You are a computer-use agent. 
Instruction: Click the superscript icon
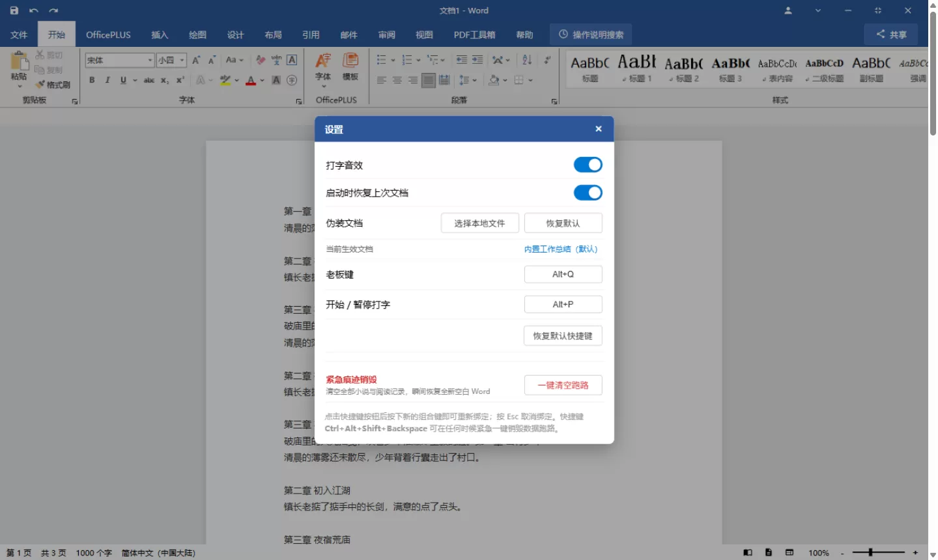pos(180,80)
